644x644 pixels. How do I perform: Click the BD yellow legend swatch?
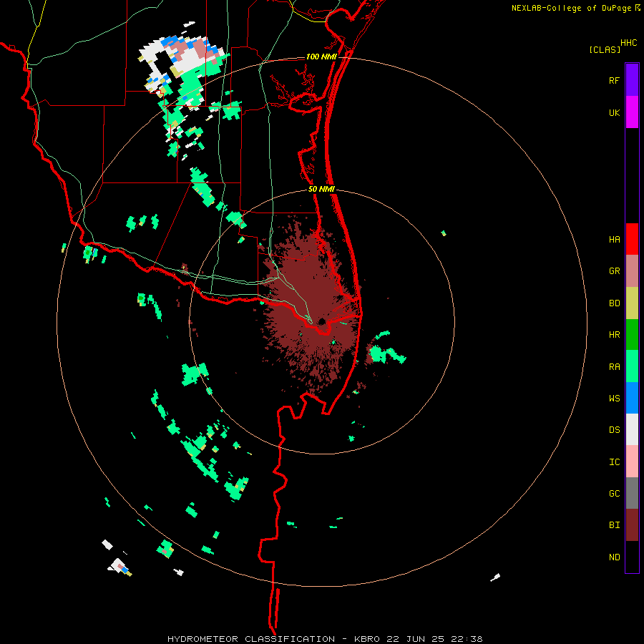coord(632,303)
